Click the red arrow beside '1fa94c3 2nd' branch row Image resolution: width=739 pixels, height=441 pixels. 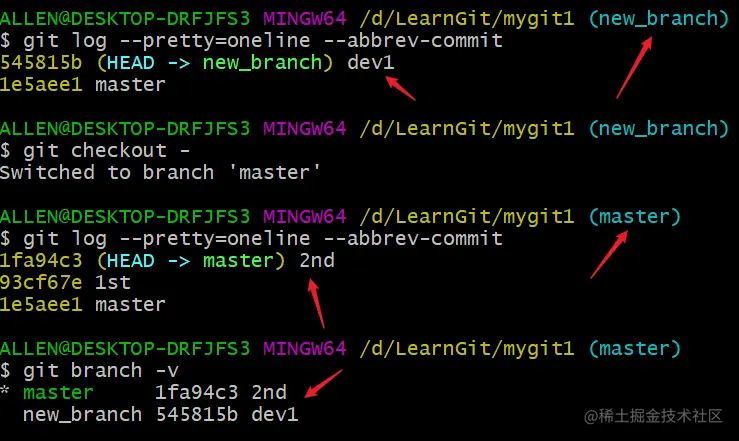tap(324, 384)
